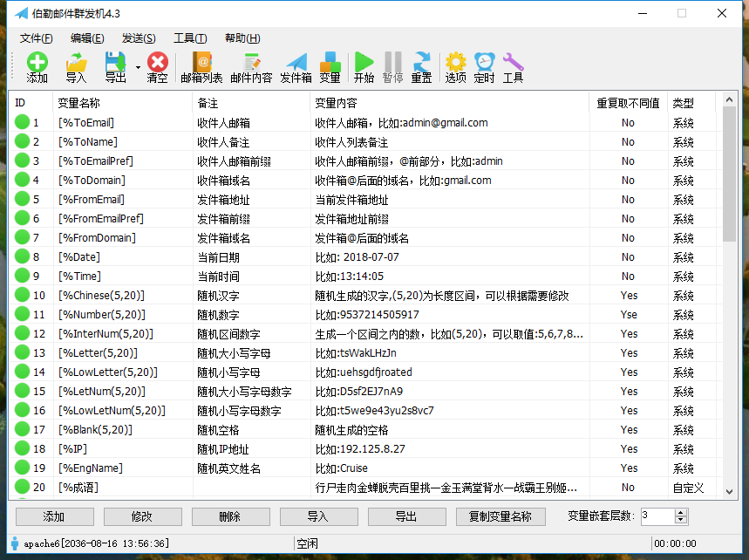Open the 发送(S) menu
Screen dimensions: 749x560
pyautogui.click(x=139, y=38)
